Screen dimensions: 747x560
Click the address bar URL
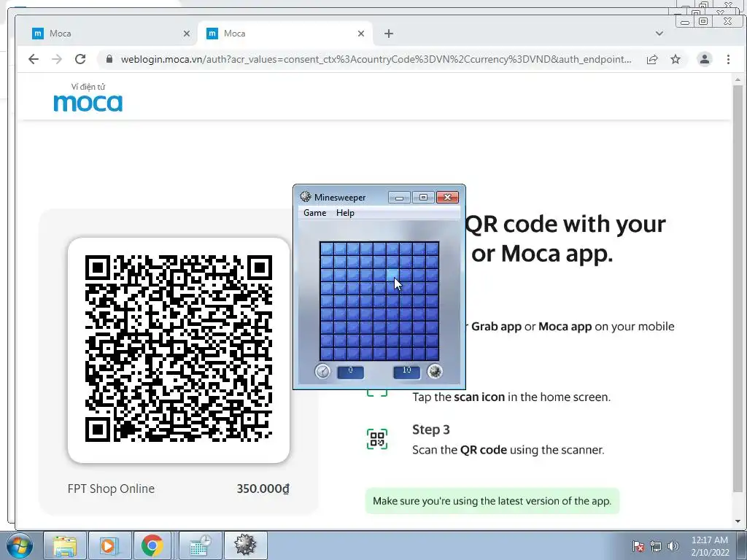(376, 59)
